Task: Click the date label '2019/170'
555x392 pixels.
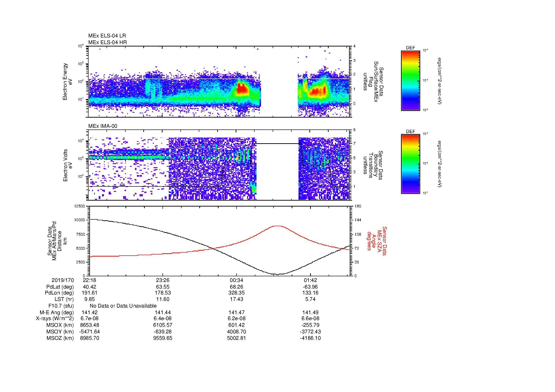Action: (x=63, y=280)
